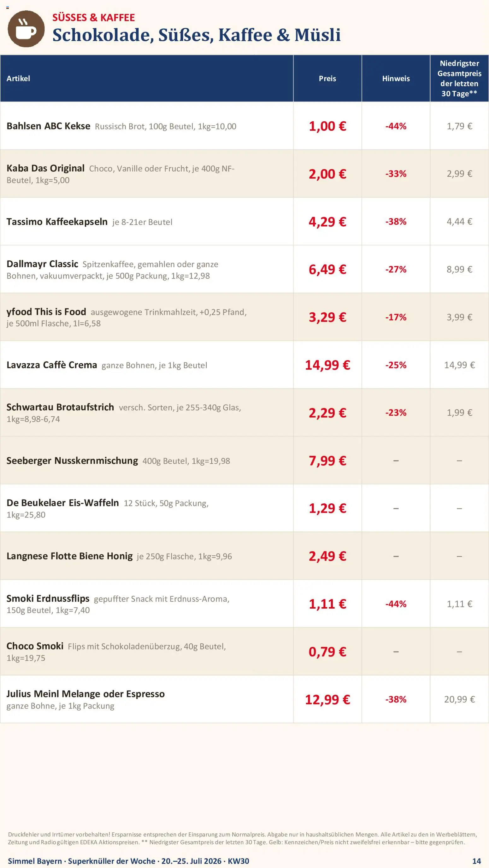Click the Hinweis column header
The width and height of the screenshot is (489, 868).
[x=396, y=78]
